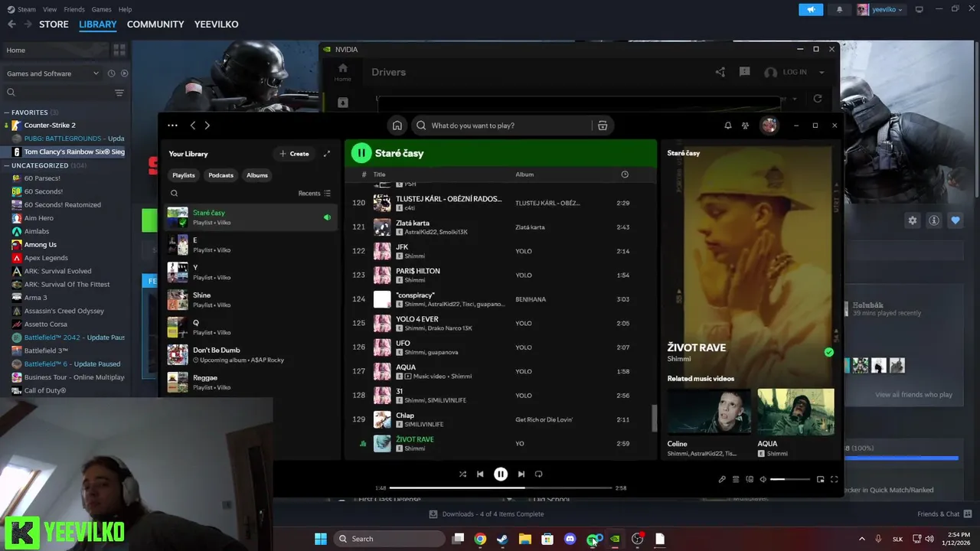Image resolution: width=980 pixels, height=551 pixels.
Task: Collapse UNCATEGORIZED category in Steam library
Action: [6, 165]
